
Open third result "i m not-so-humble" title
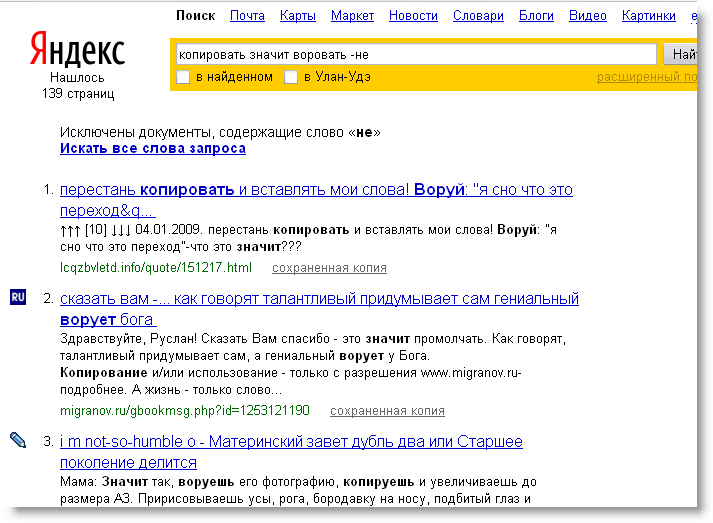coord(291,441)
